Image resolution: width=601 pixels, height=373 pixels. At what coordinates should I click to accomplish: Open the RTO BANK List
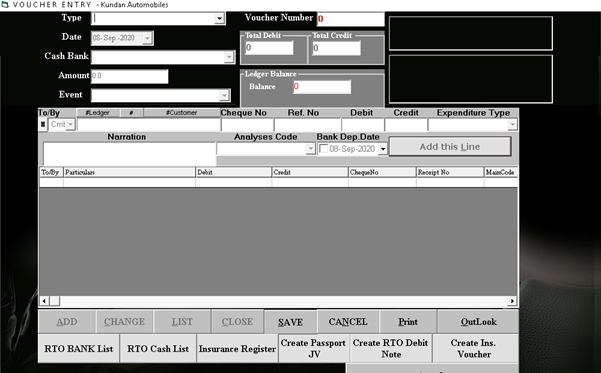(79, 348)
